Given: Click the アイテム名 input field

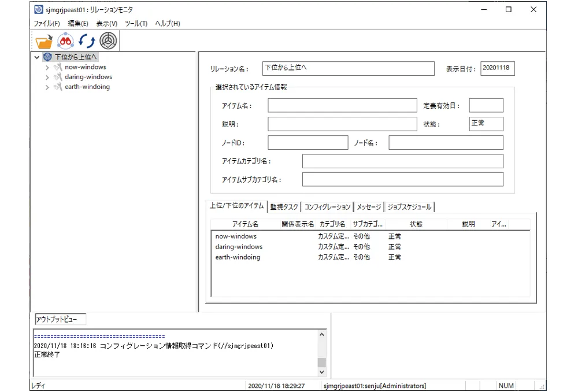Looking at the screenshot, I should (342, 105).
